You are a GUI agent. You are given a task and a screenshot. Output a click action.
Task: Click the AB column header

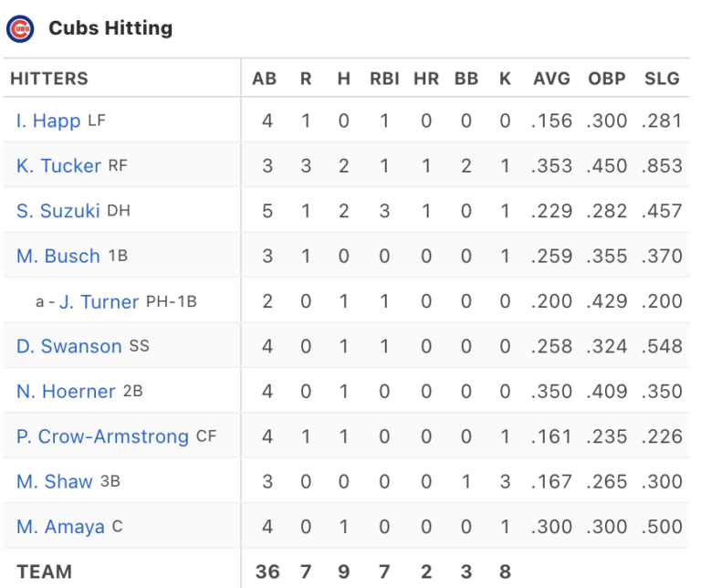click(x=264, y=79)
